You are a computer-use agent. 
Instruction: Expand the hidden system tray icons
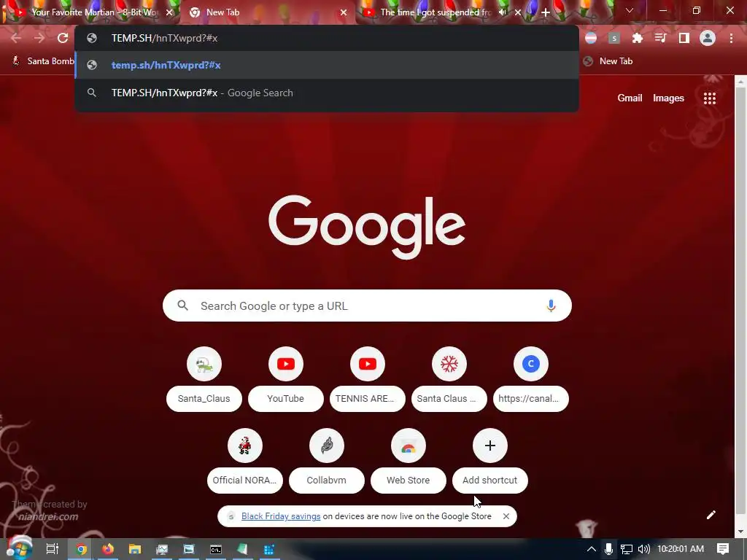click(591, 549)
